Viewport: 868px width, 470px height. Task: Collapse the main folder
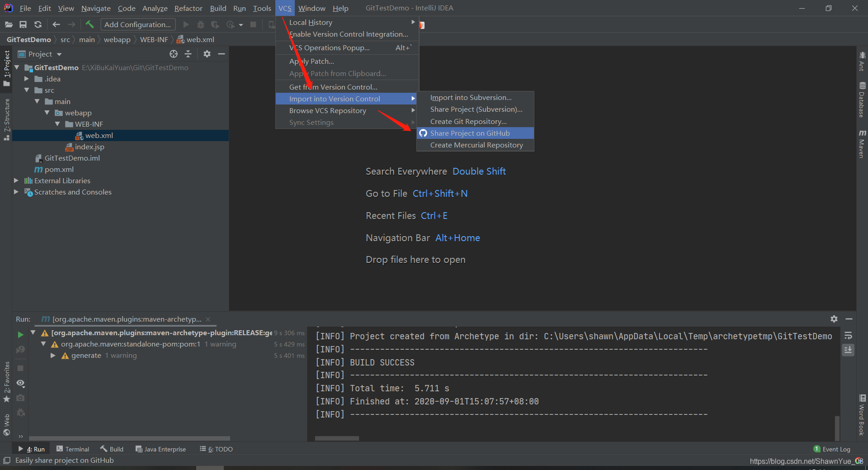37,101
